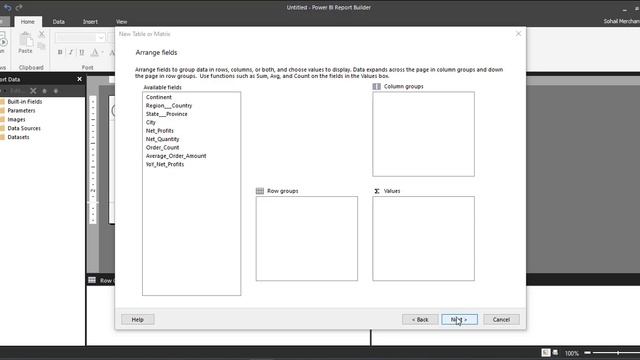Click the delete X in Report Data toolbar
This screenshot has height=360, width=640.
pyautogui.click(x=33, y=91)
